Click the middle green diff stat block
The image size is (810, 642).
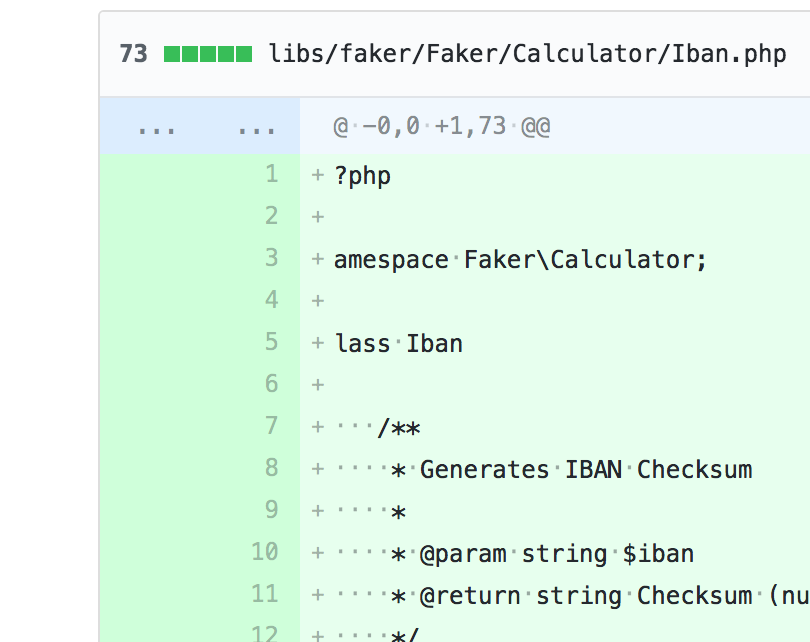click(x=208, y=53)
